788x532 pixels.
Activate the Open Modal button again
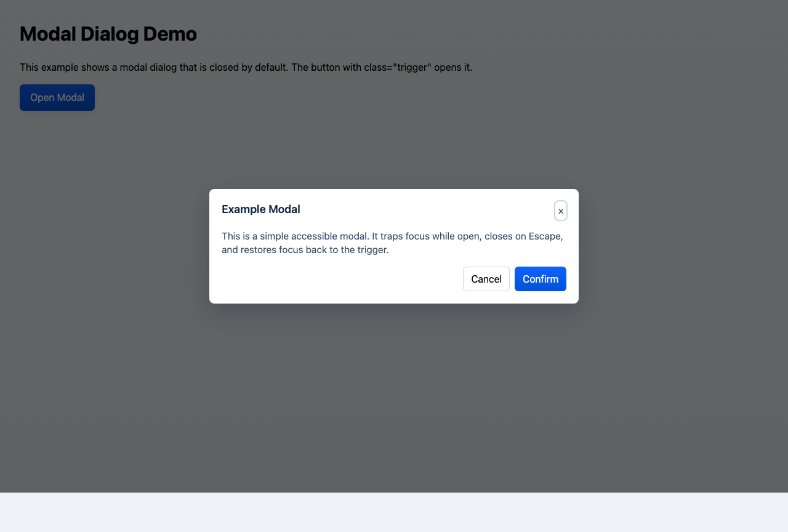57,97
